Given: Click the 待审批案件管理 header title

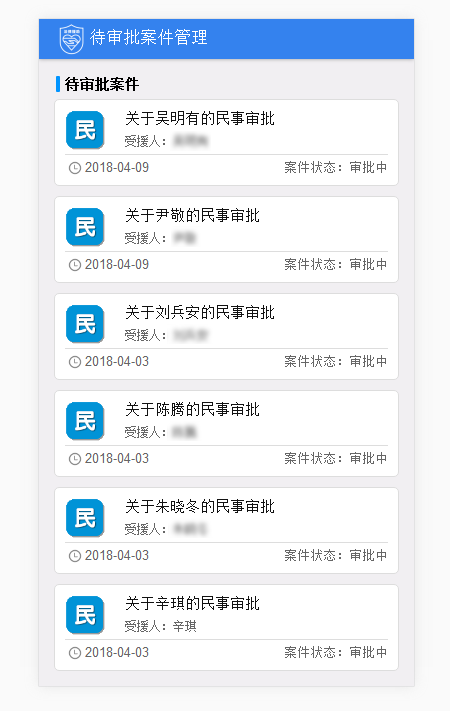Looking at the screenshot, I should pyautogui.click(x=149, y=38).
